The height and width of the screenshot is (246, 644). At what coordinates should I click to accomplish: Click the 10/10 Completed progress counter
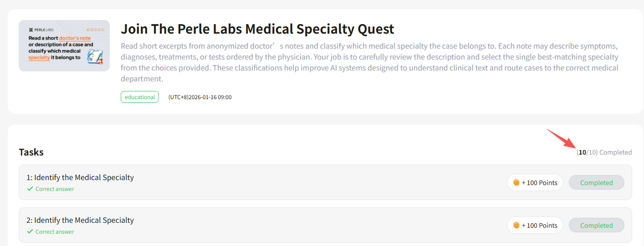(604, 152)
